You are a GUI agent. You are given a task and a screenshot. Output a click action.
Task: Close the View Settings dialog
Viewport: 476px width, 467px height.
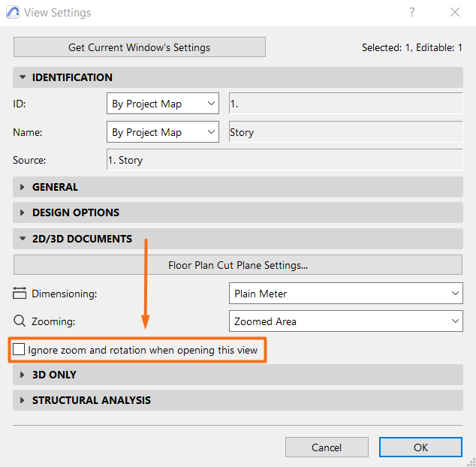(x=455, y=12)
